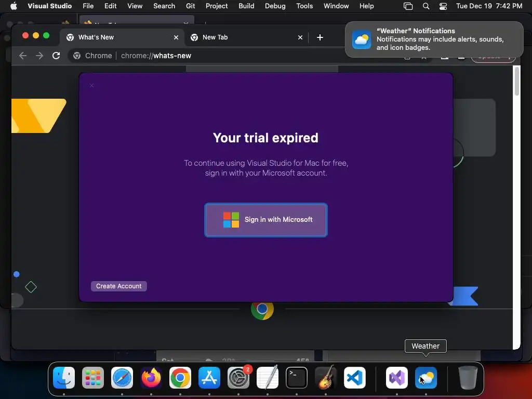Open TextEdit from the dock

268,378
